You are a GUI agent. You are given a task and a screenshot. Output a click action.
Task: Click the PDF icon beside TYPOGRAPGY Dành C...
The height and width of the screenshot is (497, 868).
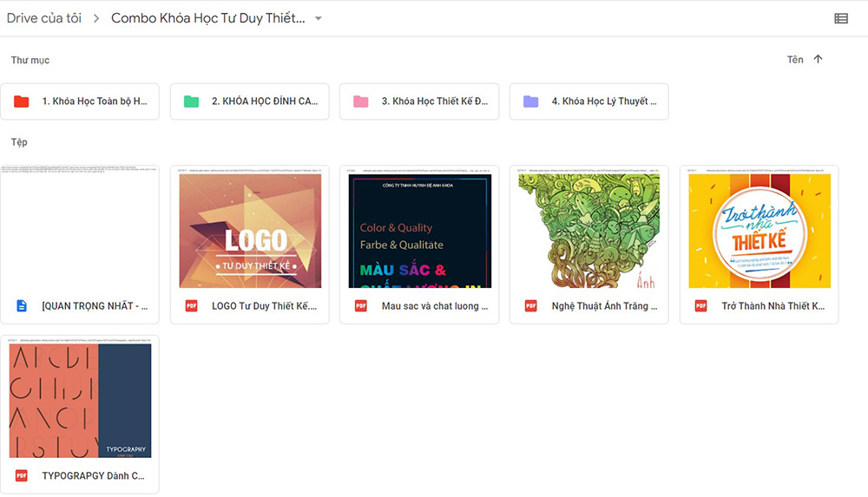click(x=22, y=475)
